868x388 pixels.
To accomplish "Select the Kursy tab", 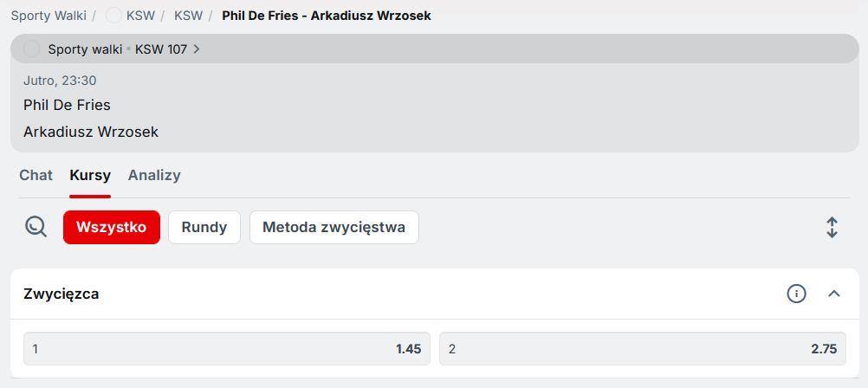I will pyautogui.click(x=90, y=175).
